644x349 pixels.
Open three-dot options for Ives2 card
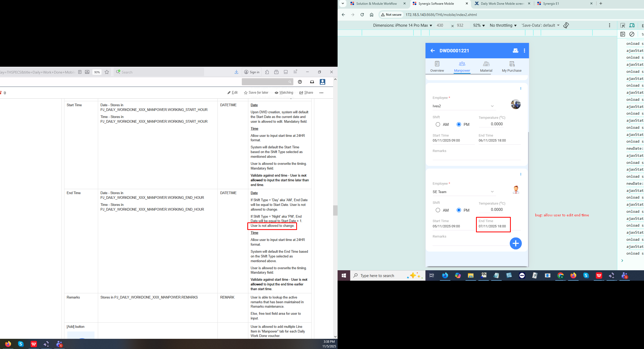(520, 88)
